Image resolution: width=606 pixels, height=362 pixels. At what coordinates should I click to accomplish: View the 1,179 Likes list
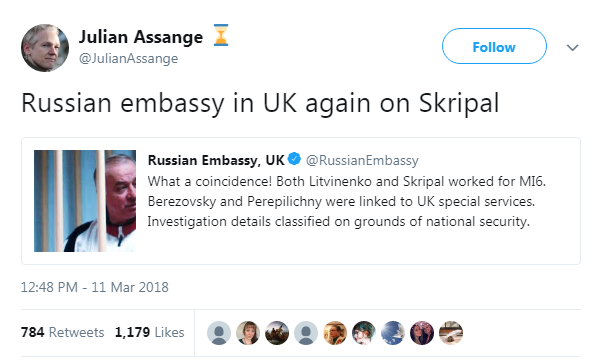(149, 332)
